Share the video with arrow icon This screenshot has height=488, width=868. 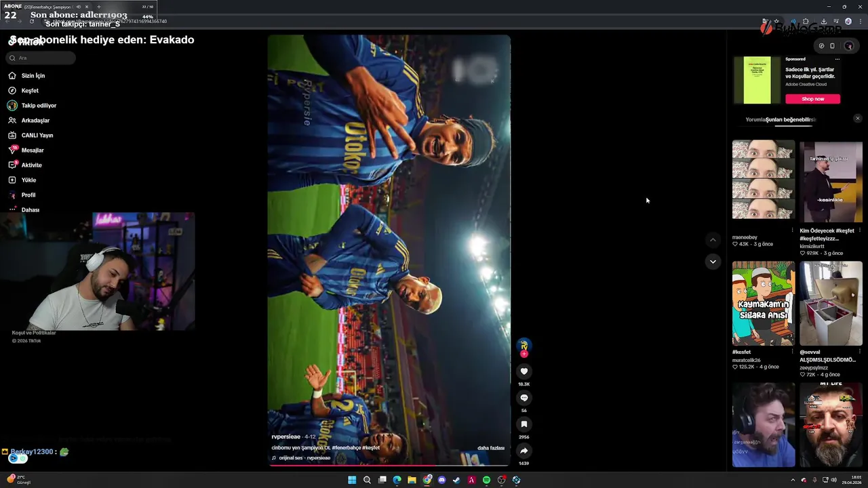point(524,451)
